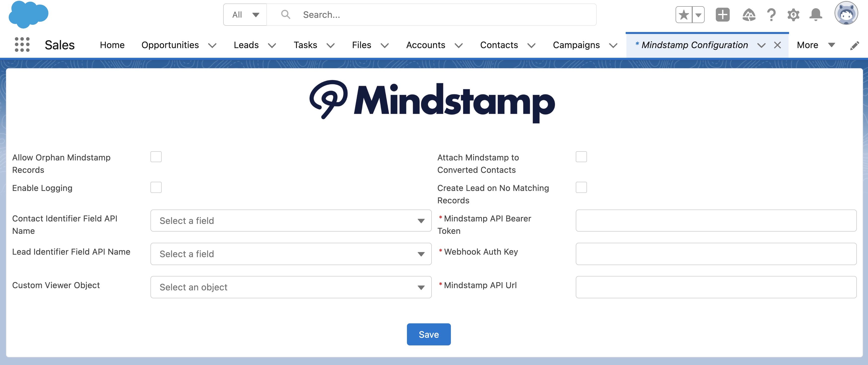Click the search magnifier icon

[286, 14]
